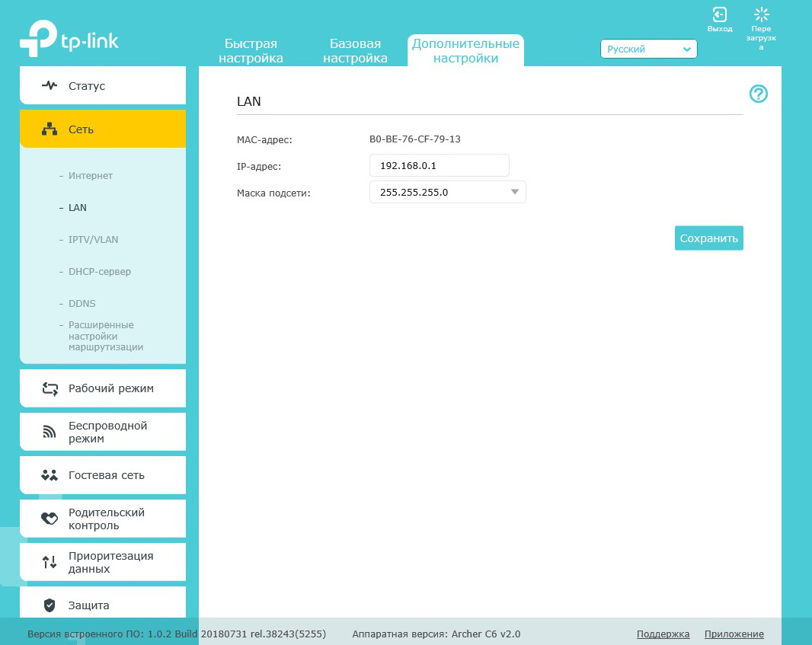The image size is (812, 645).
Task: Click the Reboot (Перезагрузка) icon
Action: pos(761,15)
